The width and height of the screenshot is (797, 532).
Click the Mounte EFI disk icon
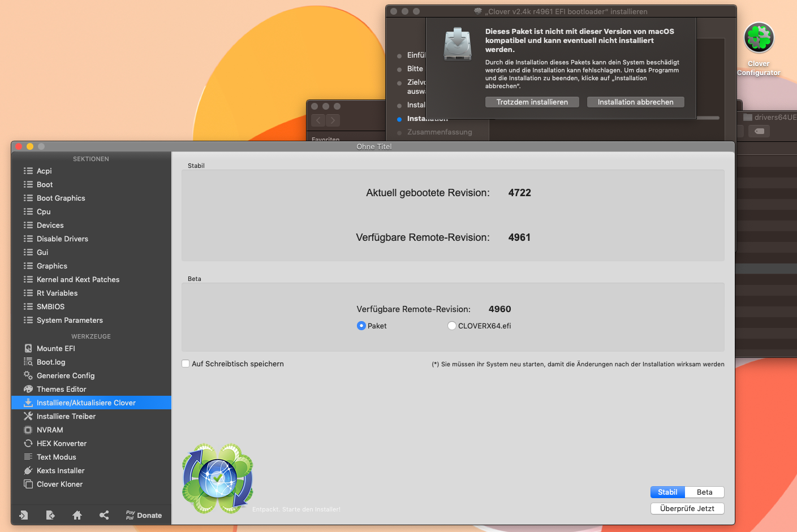pyautogui.click(x=28, y=348)
